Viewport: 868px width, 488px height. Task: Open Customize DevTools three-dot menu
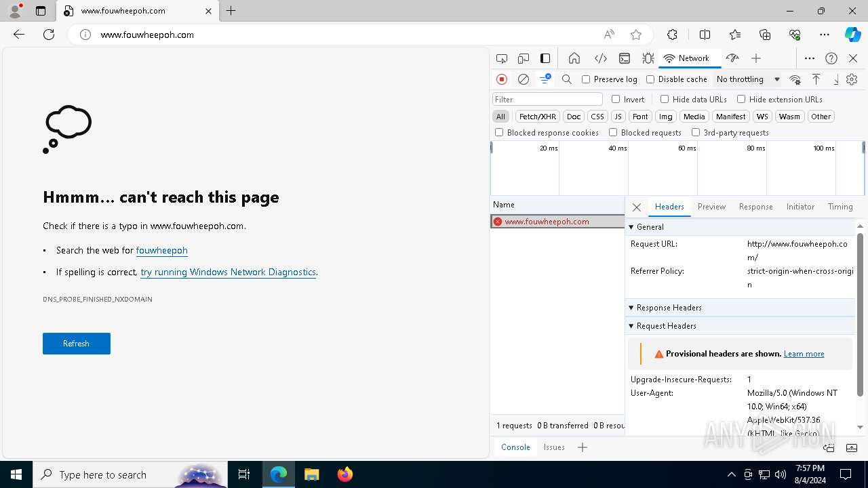(810, 58)
